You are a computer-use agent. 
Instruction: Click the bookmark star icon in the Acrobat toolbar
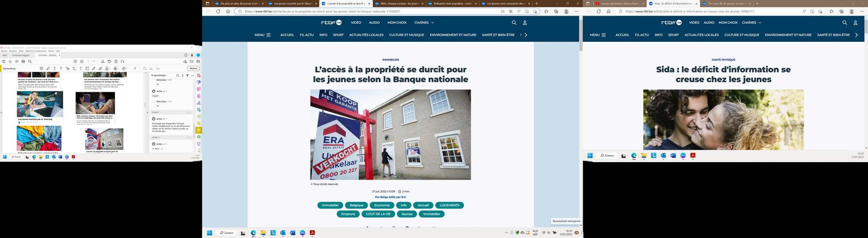pos(10,61)
